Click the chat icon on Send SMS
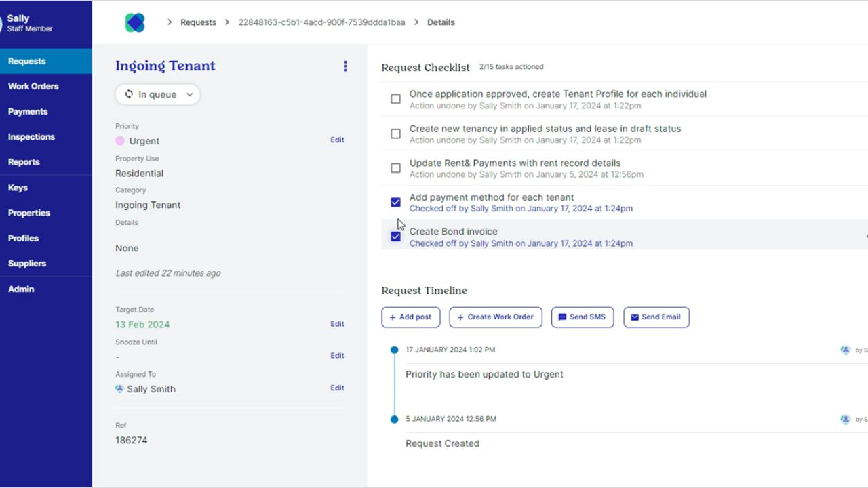 click(x=562, y=317)
